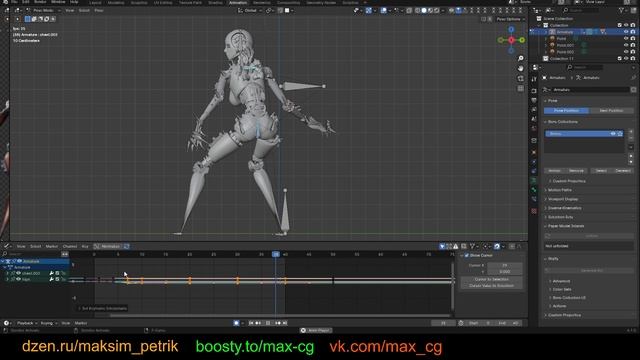Viewport: 640px width, 360px height.
Task: Open the World properties tab
Action: [534, 129]
